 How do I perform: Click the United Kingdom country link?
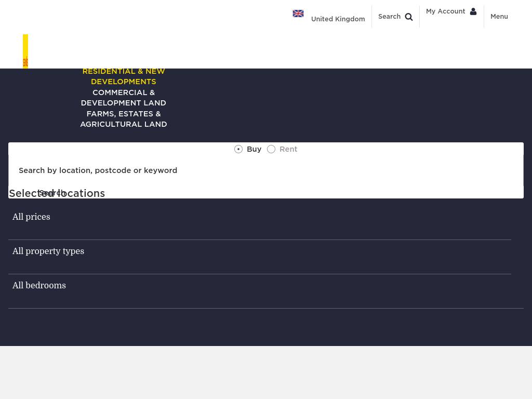(x=338, y=19)
